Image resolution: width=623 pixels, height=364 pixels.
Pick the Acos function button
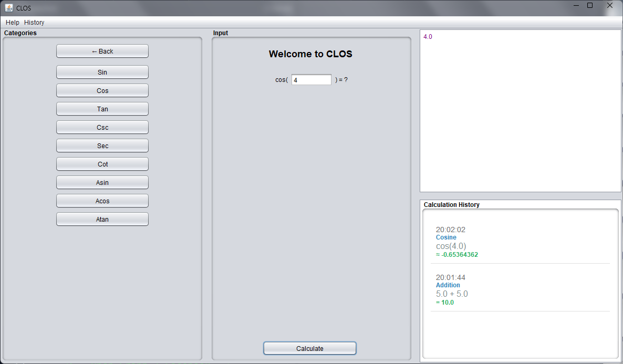point(102,201)
